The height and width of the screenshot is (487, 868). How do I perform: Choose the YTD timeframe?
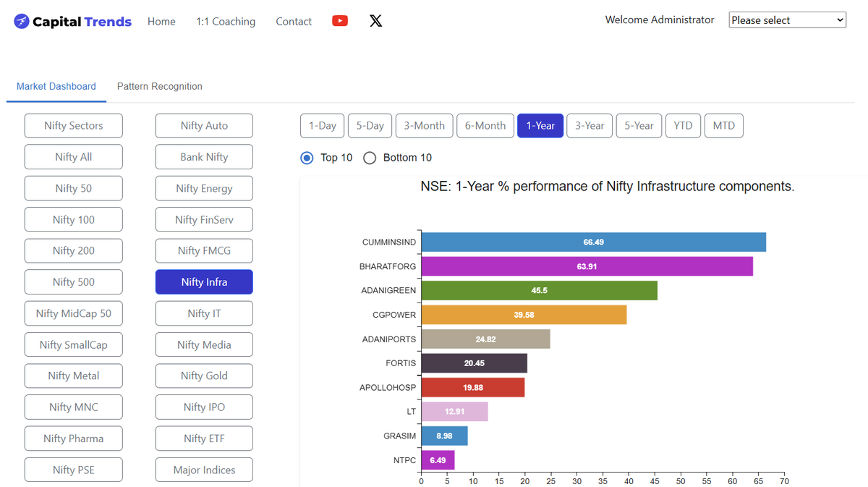683,126
